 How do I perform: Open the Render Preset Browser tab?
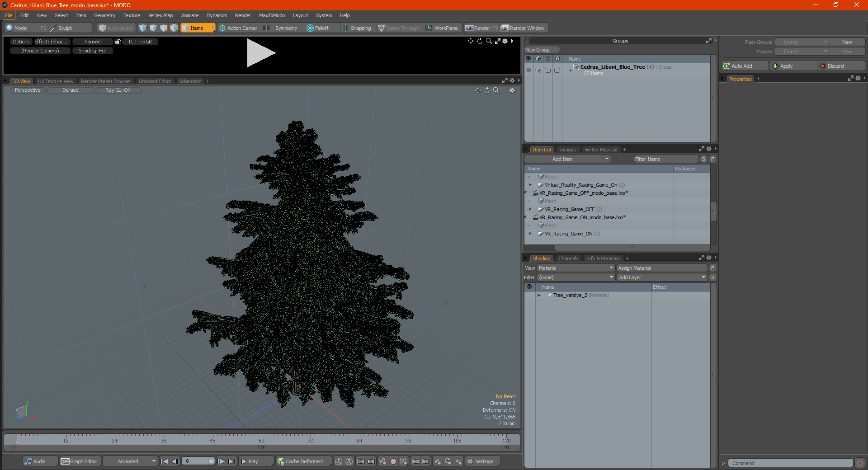coord(106,81)
